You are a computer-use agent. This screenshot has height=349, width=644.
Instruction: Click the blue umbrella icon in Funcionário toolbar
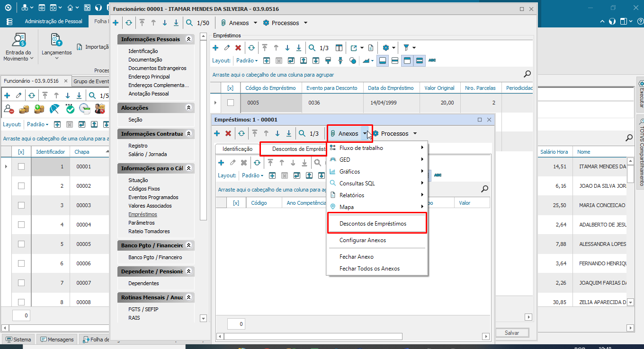[54, 109]
